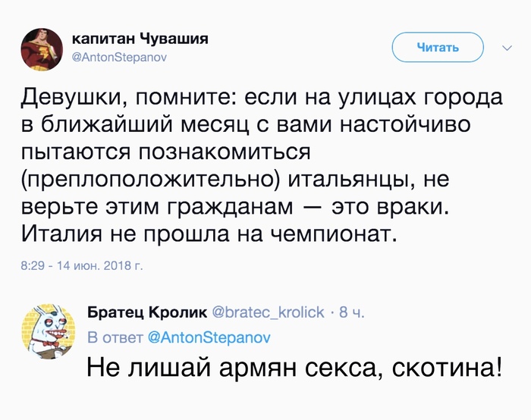Click the reply's '8 ч.' time
531x420 pixels.
(352, 312)
